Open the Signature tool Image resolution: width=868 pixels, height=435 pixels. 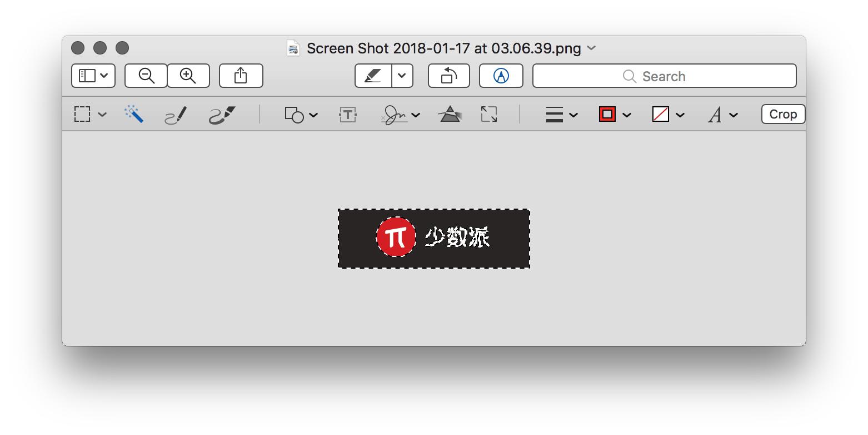click(x=395, y=115)
